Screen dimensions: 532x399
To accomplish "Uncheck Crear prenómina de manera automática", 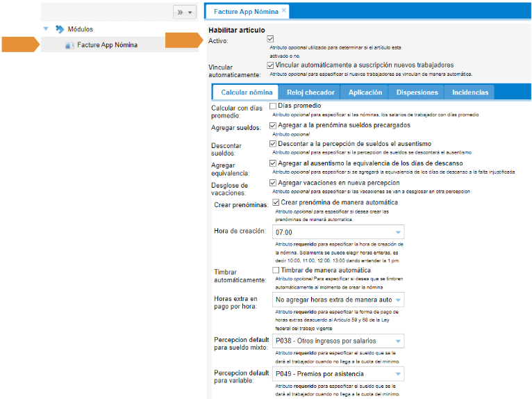I will (276, 202).
